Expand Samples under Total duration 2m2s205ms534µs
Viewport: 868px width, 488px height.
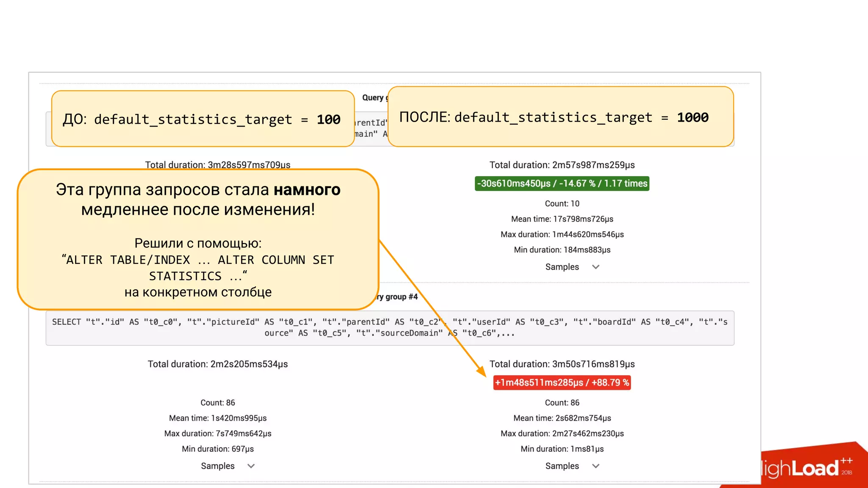(228, 466)
